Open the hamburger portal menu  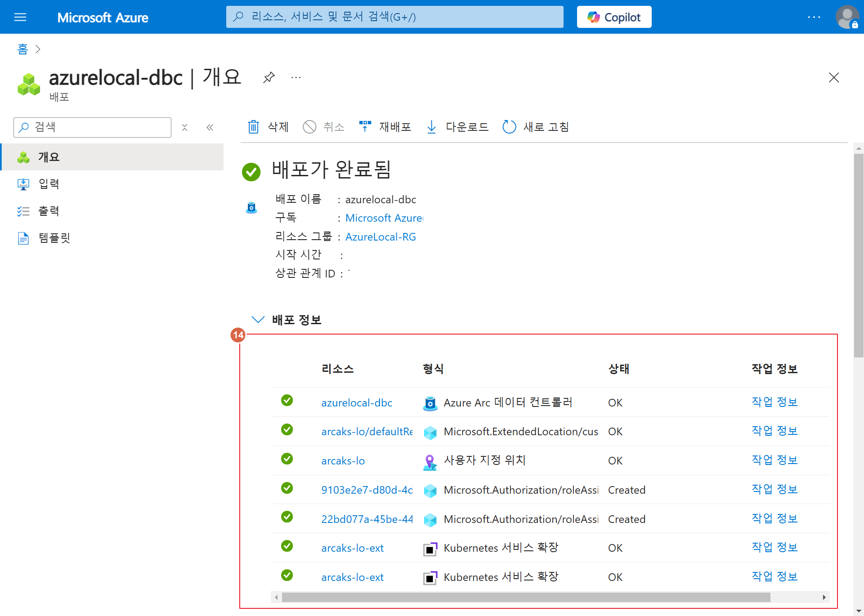pos(20,17)
